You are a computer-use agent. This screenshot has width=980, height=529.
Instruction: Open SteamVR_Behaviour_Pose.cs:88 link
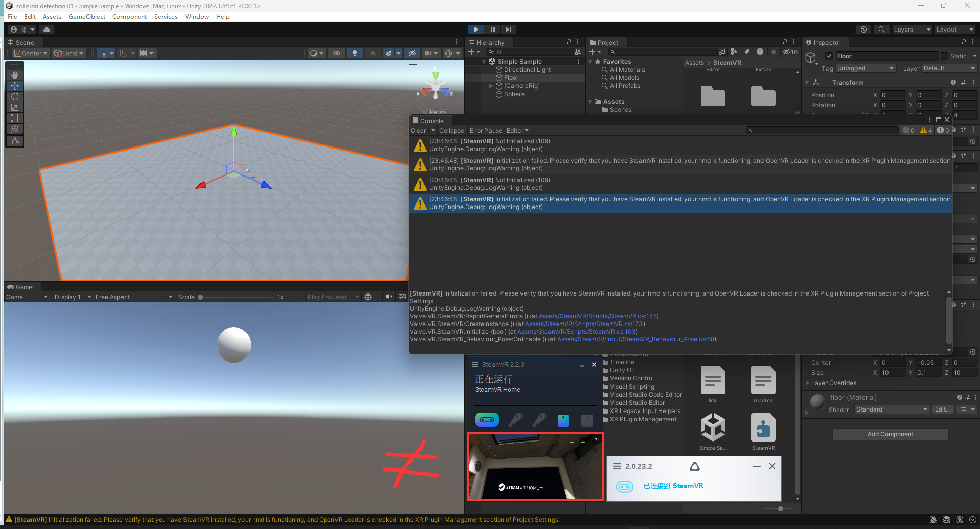(636, 339)
